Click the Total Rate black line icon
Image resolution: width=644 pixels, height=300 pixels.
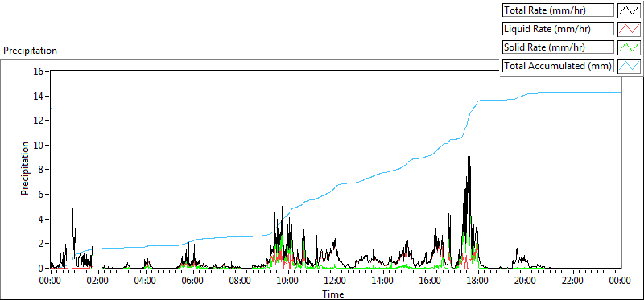(x=629, y=10)
